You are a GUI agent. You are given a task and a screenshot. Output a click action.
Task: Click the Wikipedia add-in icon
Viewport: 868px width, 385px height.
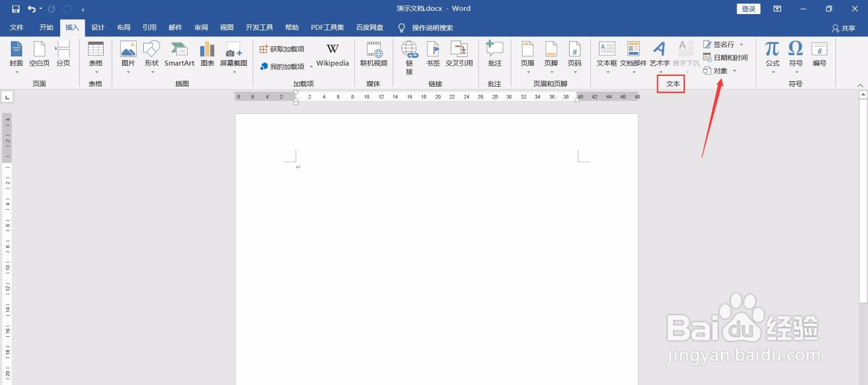(x=333, y=54)
